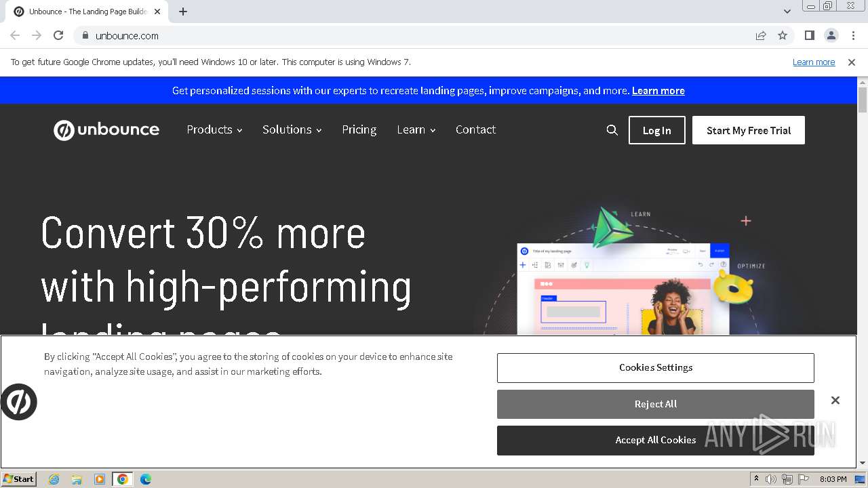This screenshot has height=488, width=868.
Task: Open the Pricing page
Action: [359, 129]
